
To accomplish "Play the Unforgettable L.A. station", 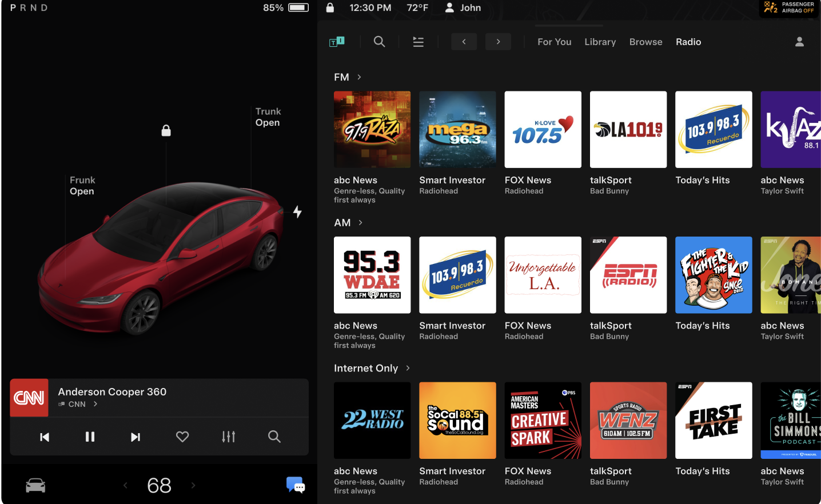I will (543, 275).
